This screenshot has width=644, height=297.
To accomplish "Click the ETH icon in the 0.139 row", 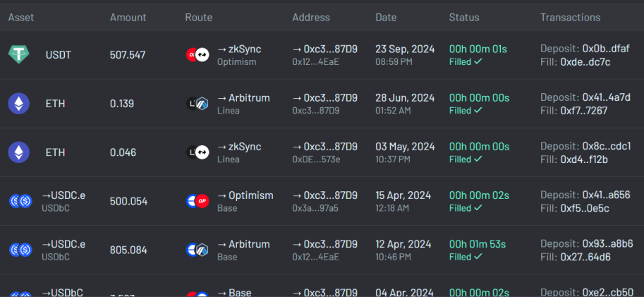I will (x=19, y=104).
